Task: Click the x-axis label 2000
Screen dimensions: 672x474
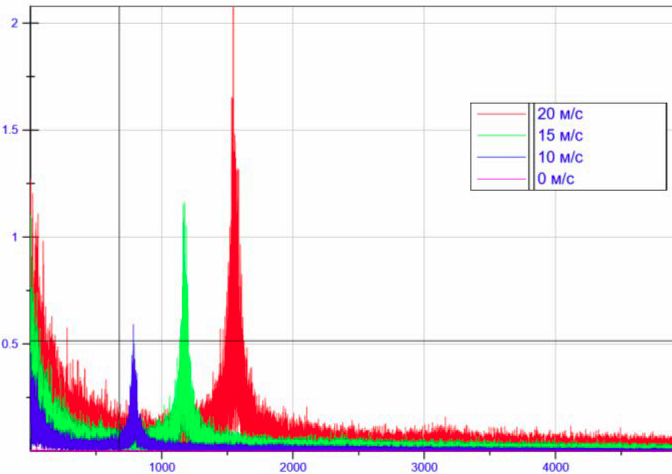Action: pos(293,467)
